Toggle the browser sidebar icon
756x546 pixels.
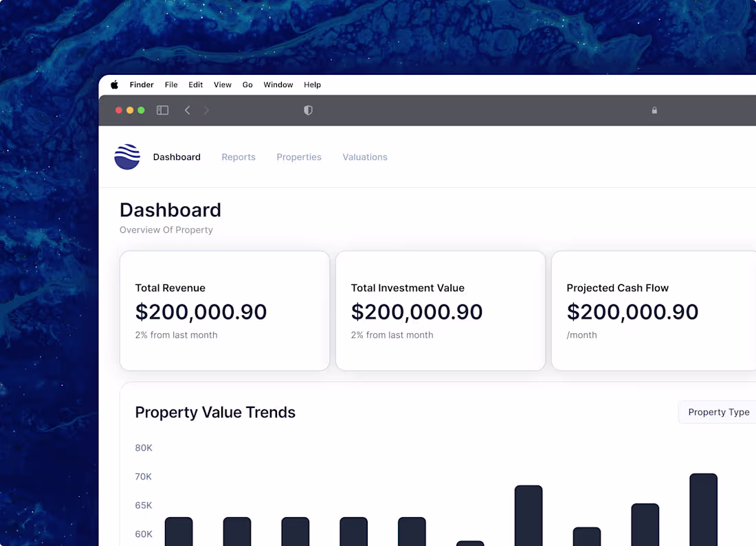coord(163,110)
